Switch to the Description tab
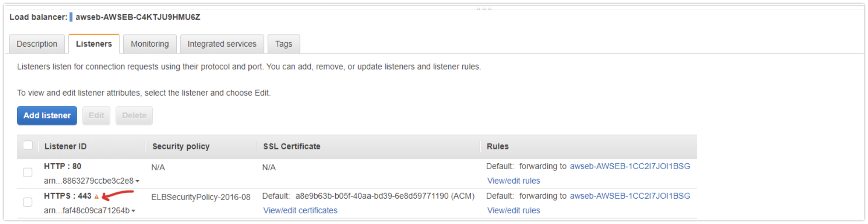This screenshot has width=868, height=224. (x=37, y=44)
